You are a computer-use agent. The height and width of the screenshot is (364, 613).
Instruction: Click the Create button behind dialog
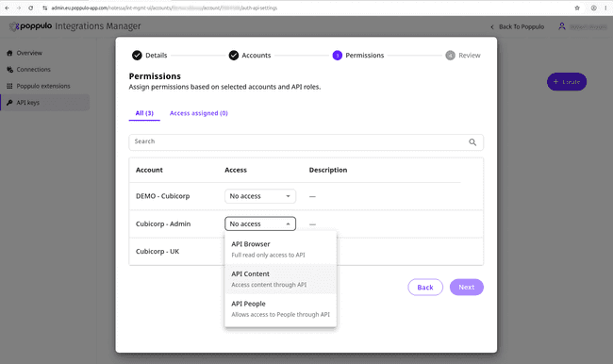coord(567,82)
